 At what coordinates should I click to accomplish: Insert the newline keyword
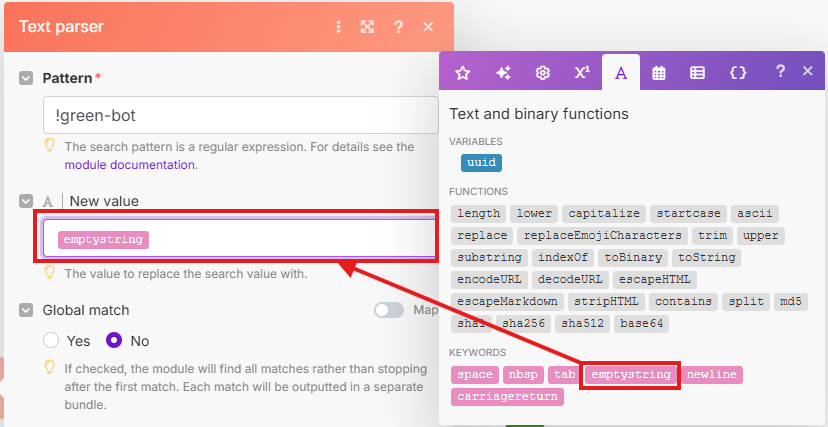point(712,374)
